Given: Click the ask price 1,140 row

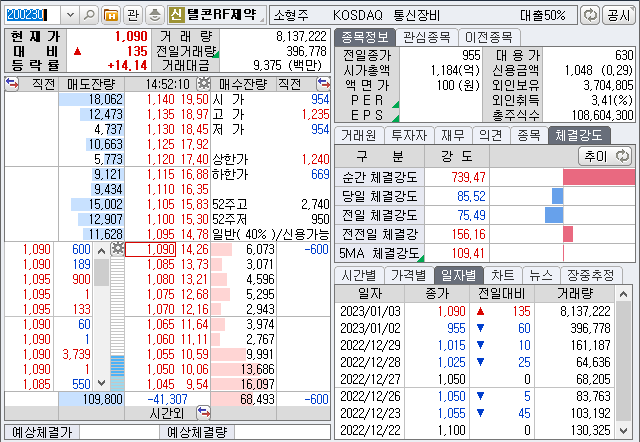Looking at the screenshot, I should [167, 99].
